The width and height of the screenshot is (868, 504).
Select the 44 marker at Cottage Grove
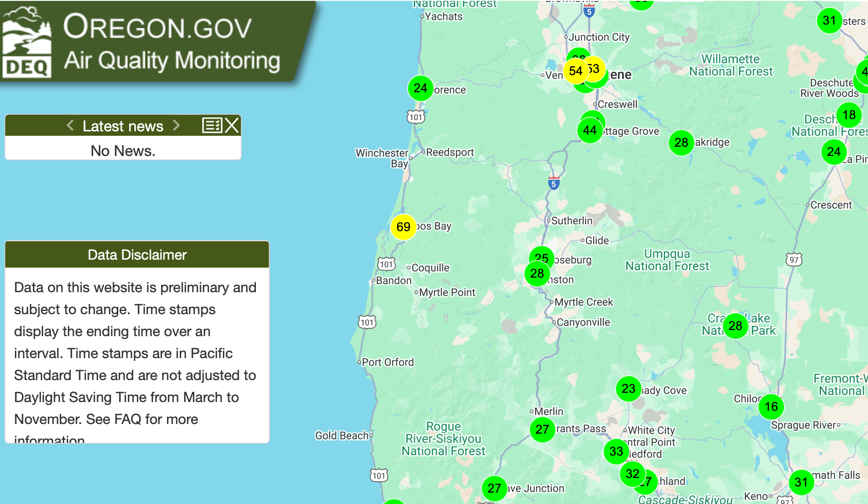pos(590,130)
